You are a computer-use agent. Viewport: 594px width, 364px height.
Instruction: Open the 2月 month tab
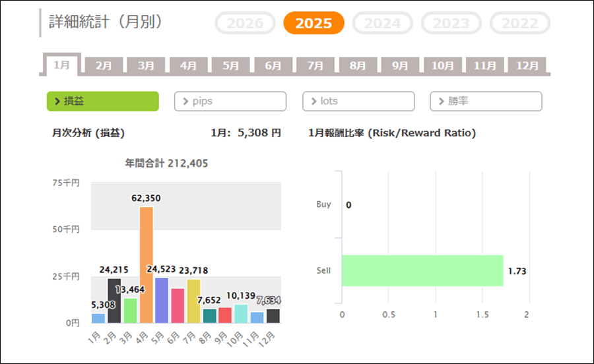pyautogui.click(x=104, y=66)
